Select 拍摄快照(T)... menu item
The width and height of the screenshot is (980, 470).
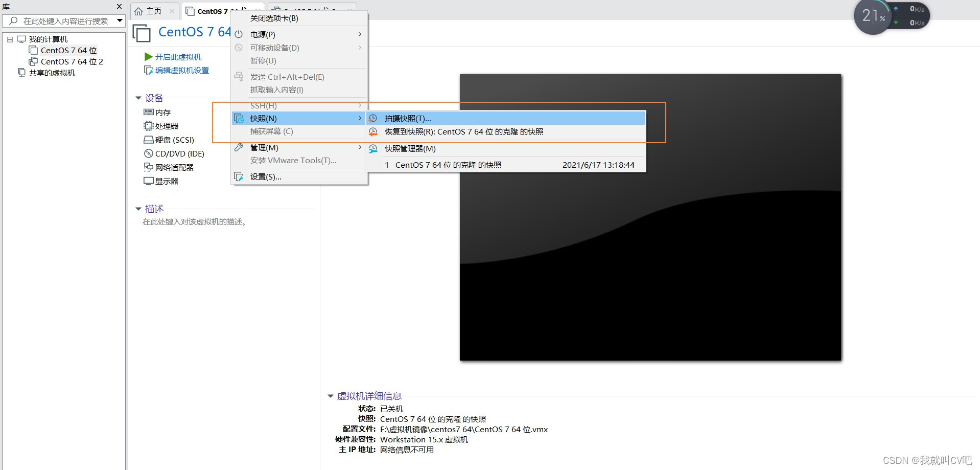(x=506, y=119)
